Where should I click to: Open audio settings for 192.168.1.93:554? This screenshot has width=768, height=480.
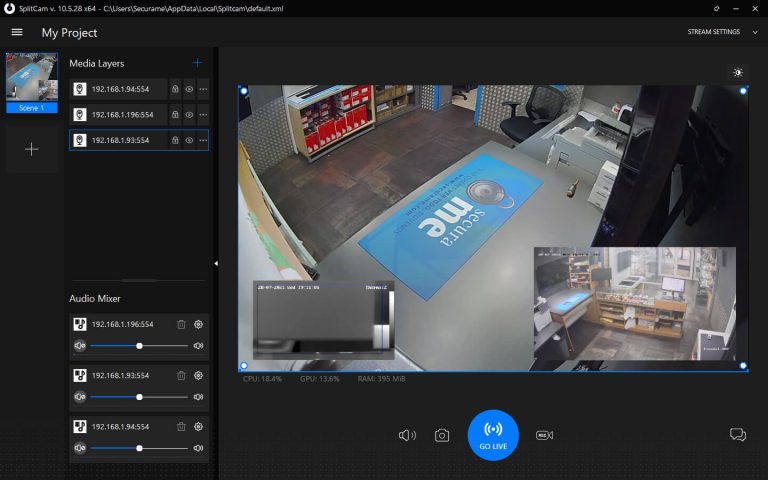pyautogui.click(x=198, y=376)
